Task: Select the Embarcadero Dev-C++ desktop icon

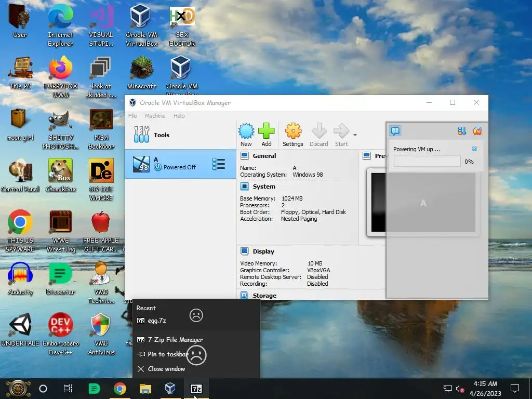Action: tap(61, 334)
